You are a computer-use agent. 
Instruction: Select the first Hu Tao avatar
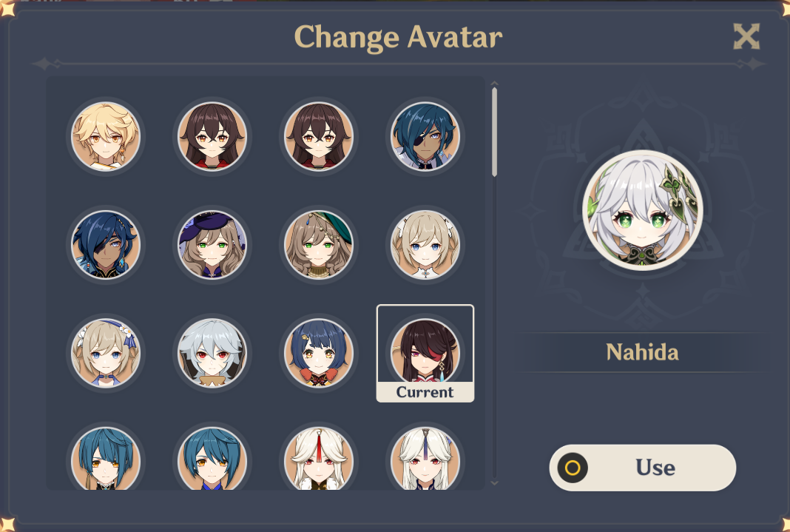[x=212, y=137]
